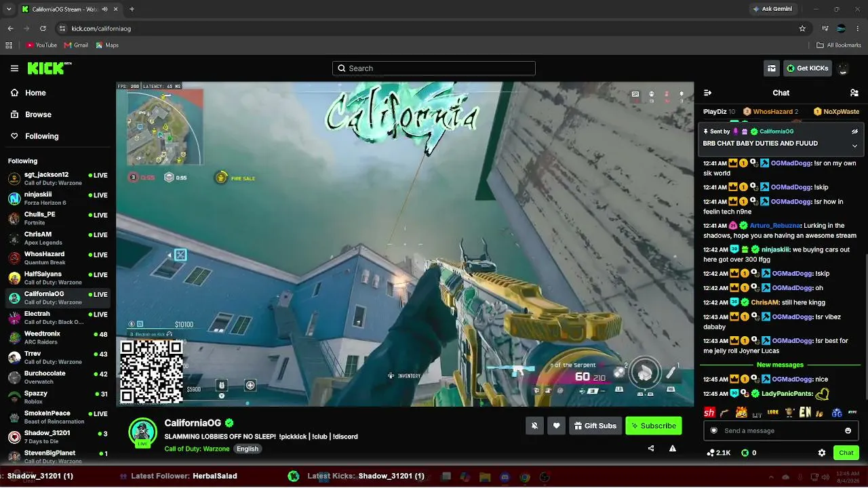Click the Call of Duty: Warzone category link
This screenshot has height=488, width=868.
pos(197,449)
